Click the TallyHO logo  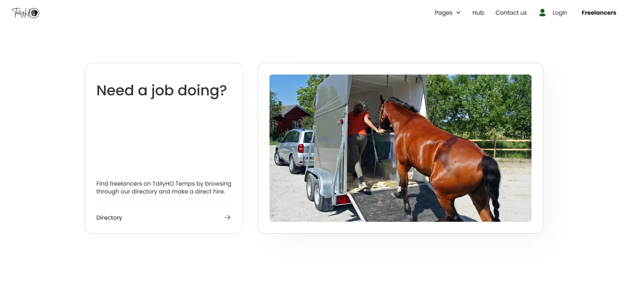(x=25, y=13)
